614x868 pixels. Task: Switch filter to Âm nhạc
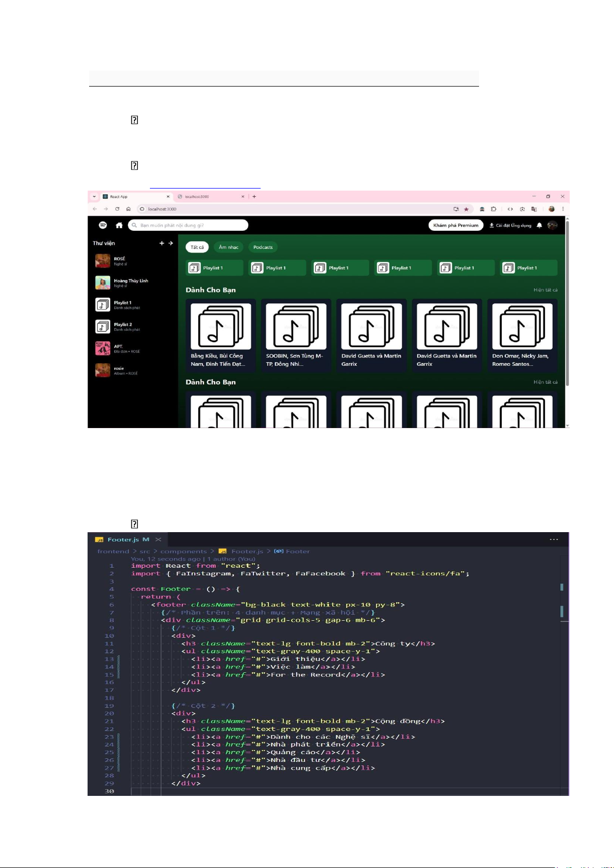click(229, 247)
